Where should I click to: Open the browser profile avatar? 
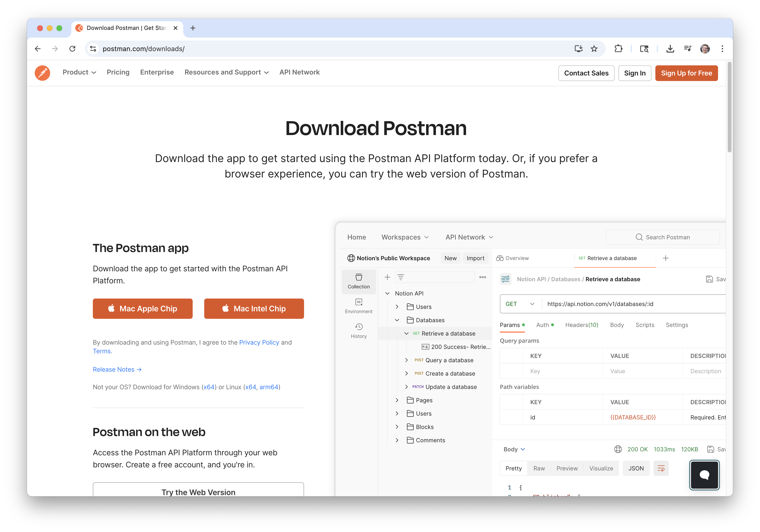coord(705,49)
